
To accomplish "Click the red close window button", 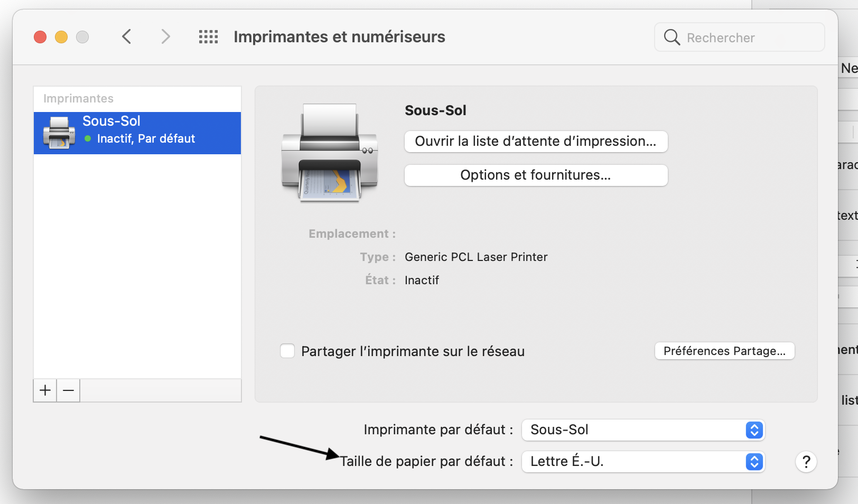I will (40, 37).
